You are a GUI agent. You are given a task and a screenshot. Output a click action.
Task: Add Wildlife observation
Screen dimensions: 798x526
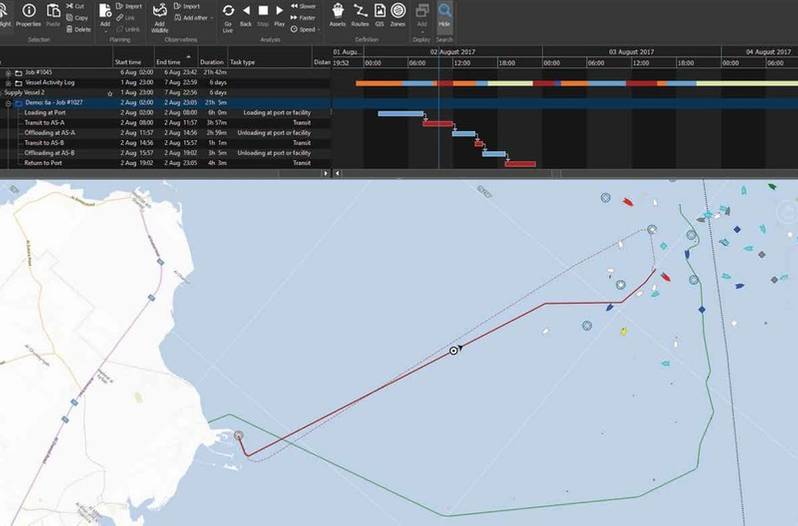(x=159, y=18)
